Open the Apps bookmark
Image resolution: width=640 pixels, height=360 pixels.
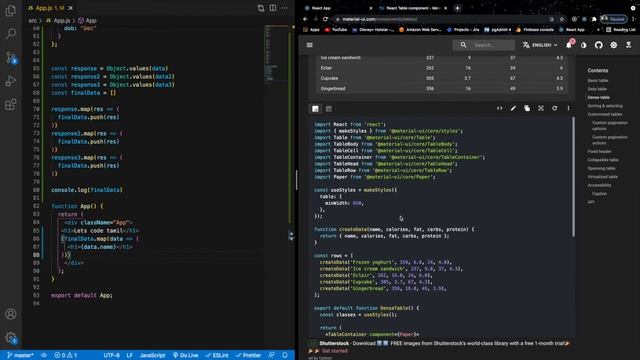[x=311, y=30]
